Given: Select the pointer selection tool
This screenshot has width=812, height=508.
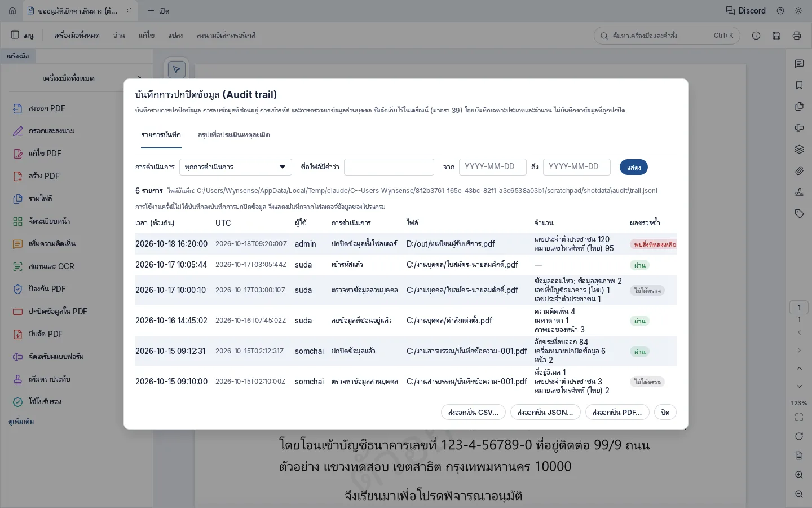Looking at the screenshot, I should pyautogui.click(x=176, y=69).
